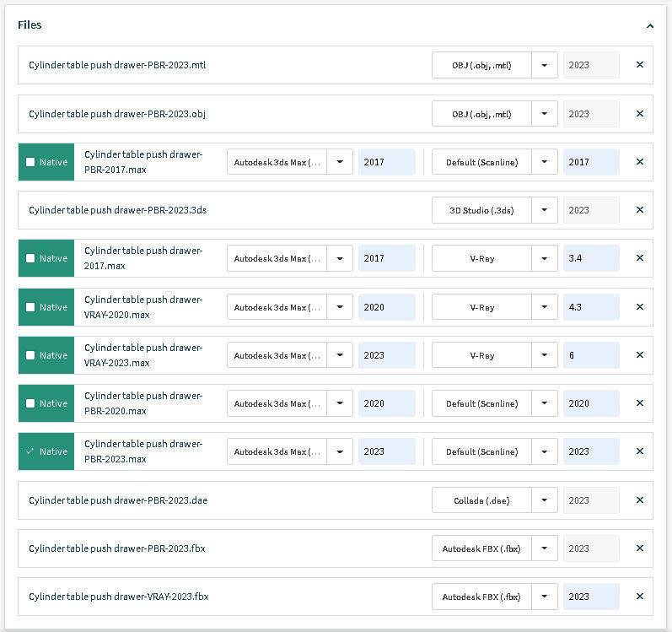Viewport: 672px width, 632px height.
Task: Delete the PBR-2023.obj file entry
Action: 639,114
